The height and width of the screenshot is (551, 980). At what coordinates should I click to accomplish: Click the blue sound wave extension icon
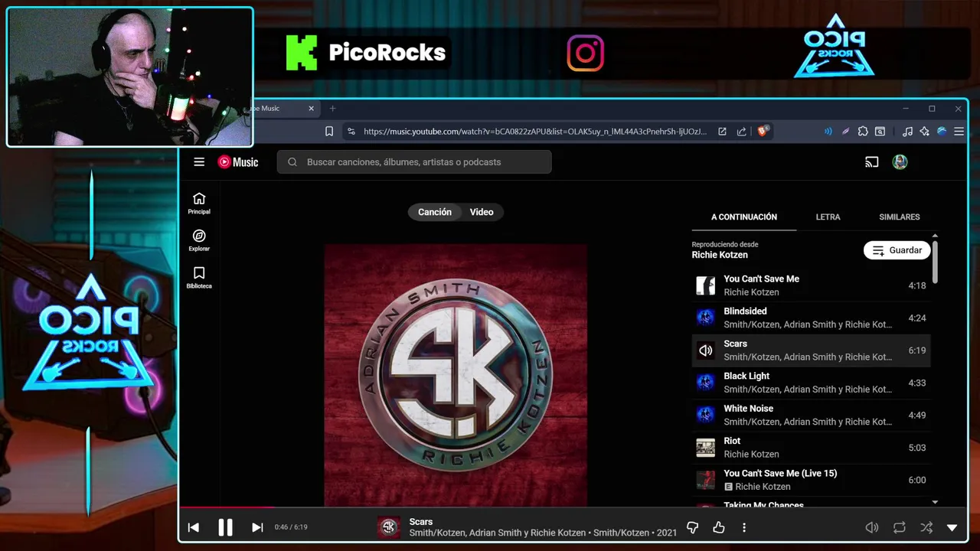pyautogui.click(x=828, y=132)
